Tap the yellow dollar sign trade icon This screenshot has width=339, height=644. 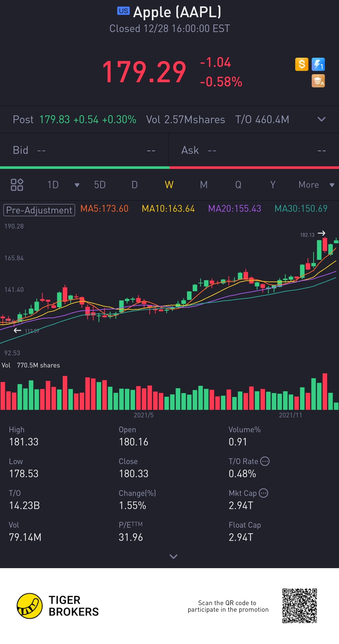pos(302,64)
